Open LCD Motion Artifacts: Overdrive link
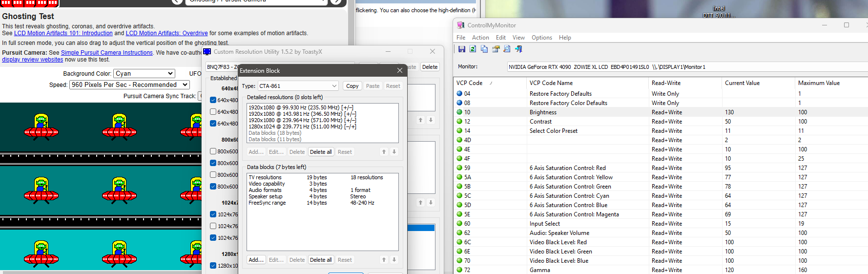Screen dimensions: 868x274 click(167, 33)
